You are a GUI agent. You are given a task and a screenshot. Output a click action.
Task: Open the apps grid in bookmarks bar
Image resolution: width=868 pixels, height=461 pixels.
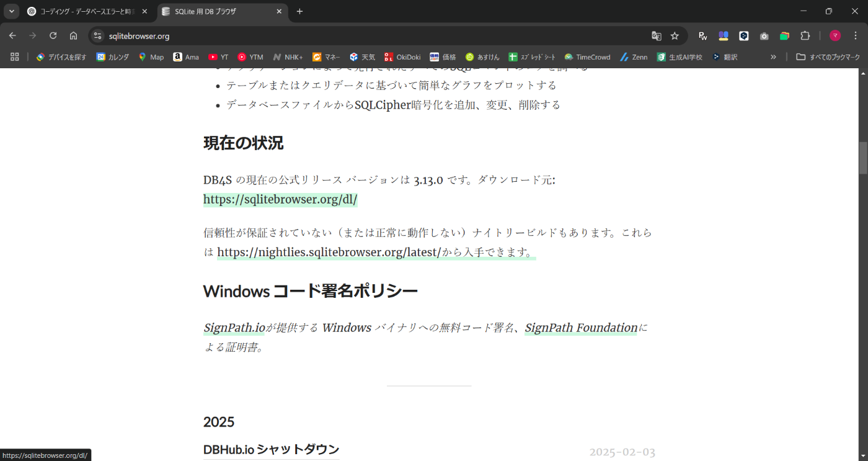15,56
